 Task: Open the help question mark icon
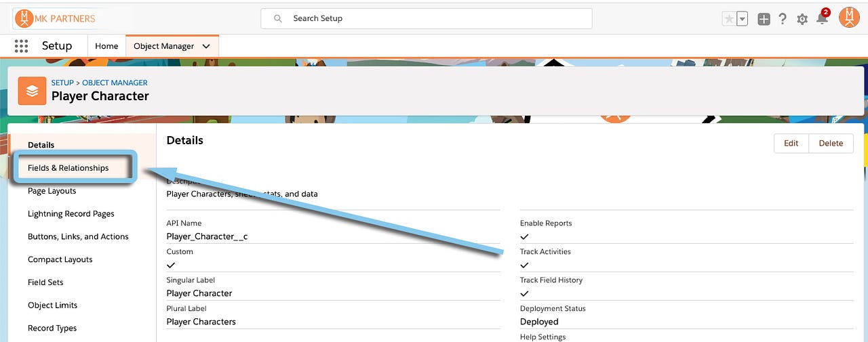coord(783,19)
